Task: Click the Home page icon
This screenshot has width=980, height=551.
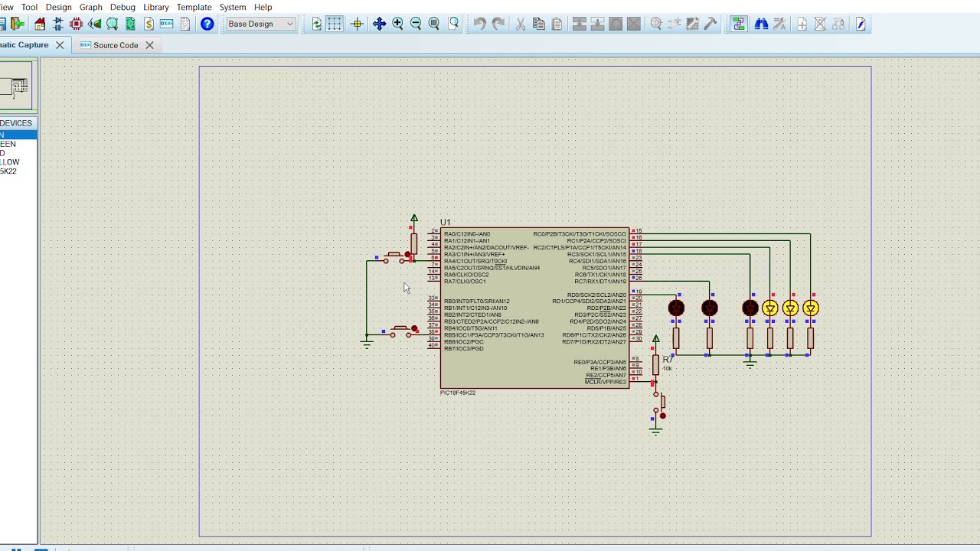Action: [x=40, y=24]
